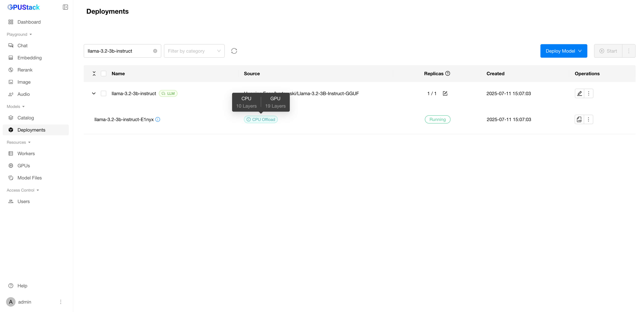This screenshot has width=644, height=312.
Task: Click the Llama-3.2-3B-Instruct-GGUF source text
Action: tap(328, 93)
